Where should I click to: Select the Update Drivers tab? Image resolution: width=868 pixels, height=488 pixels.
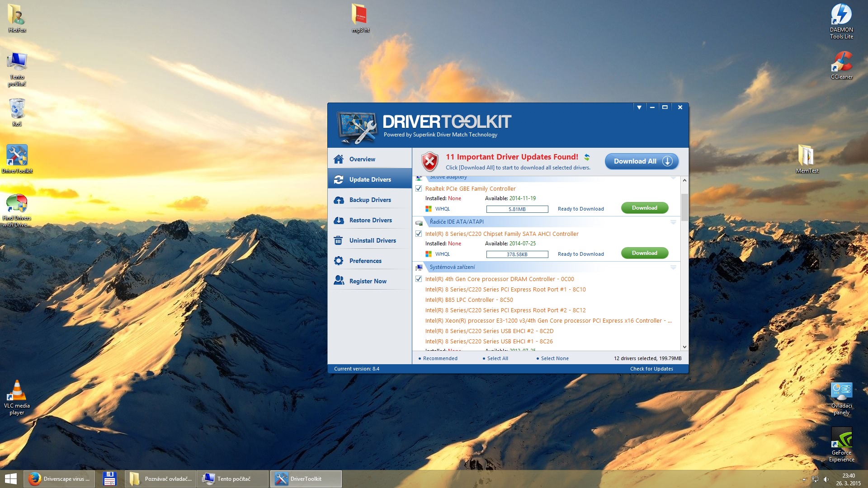pyautogui.click(x=370, y=180)
